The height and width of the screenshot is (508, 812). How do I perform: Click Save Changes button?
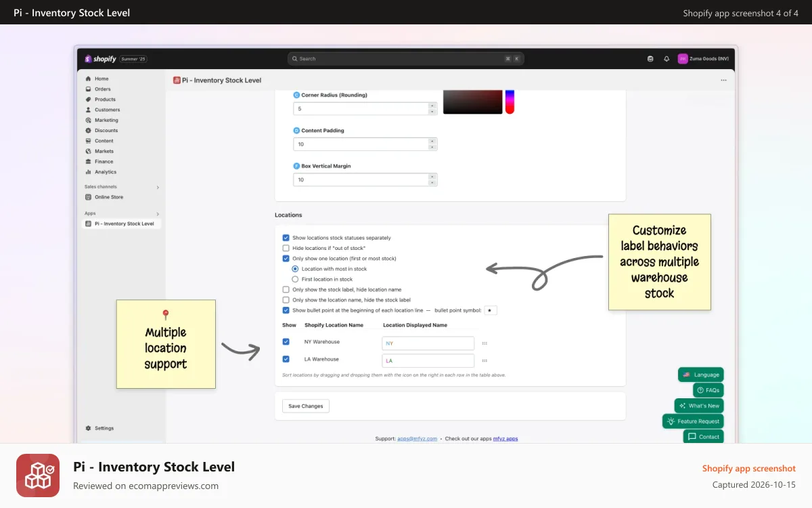(305, 406)
